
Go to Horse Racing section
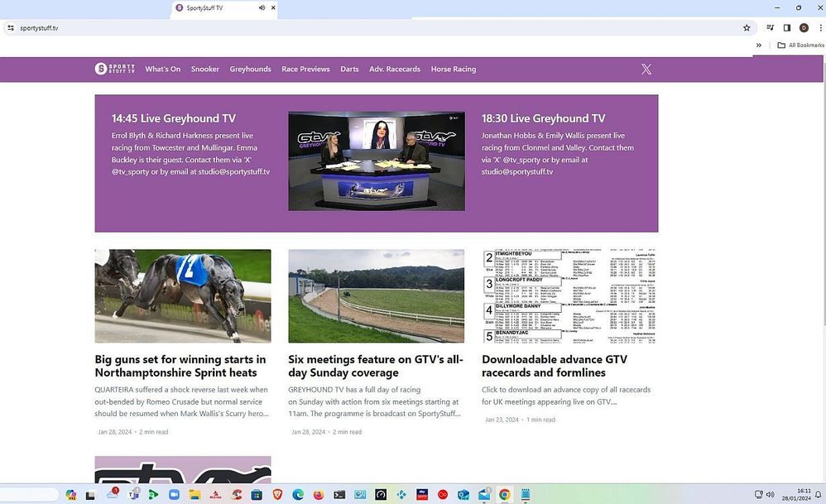pyautogui.click(x=453, y=69)
